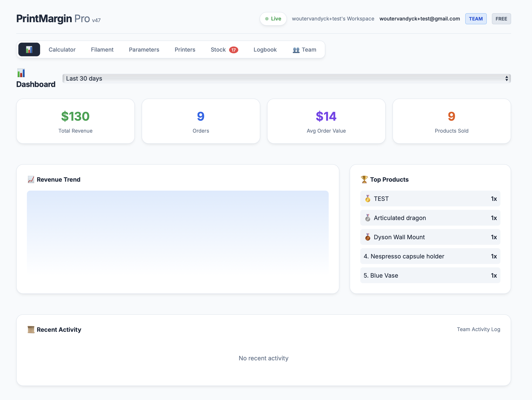Click the silver medal icon for Articulated dragon

[368, 218]
